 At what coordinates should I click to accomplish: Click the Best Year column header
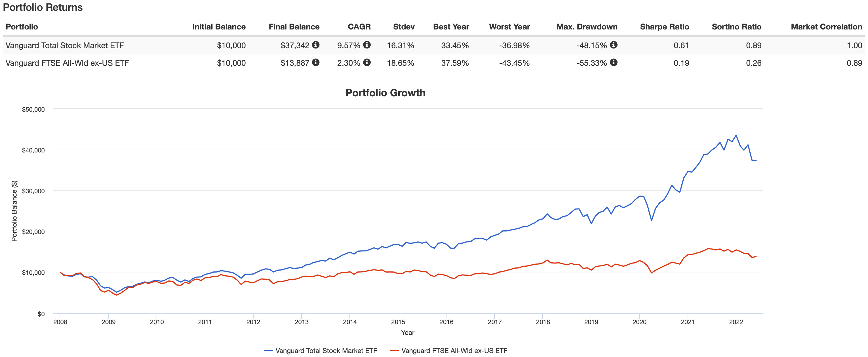coord(451,27)
